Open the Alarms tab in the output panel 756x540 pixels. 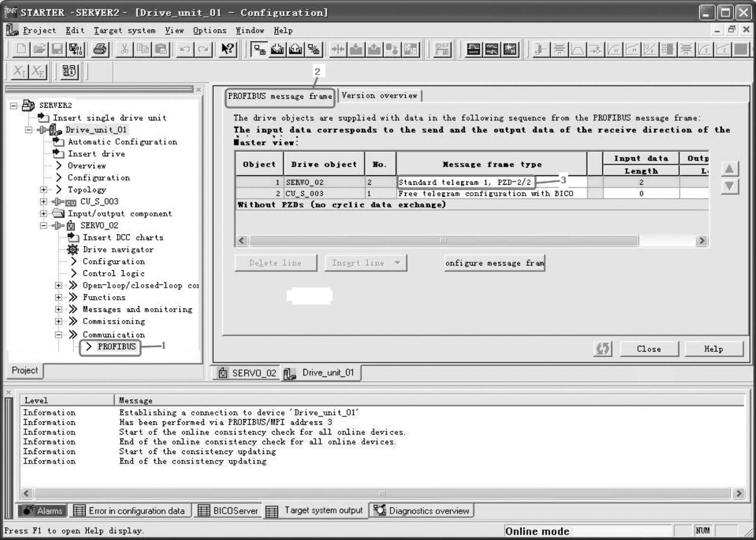tap(43, 511)
